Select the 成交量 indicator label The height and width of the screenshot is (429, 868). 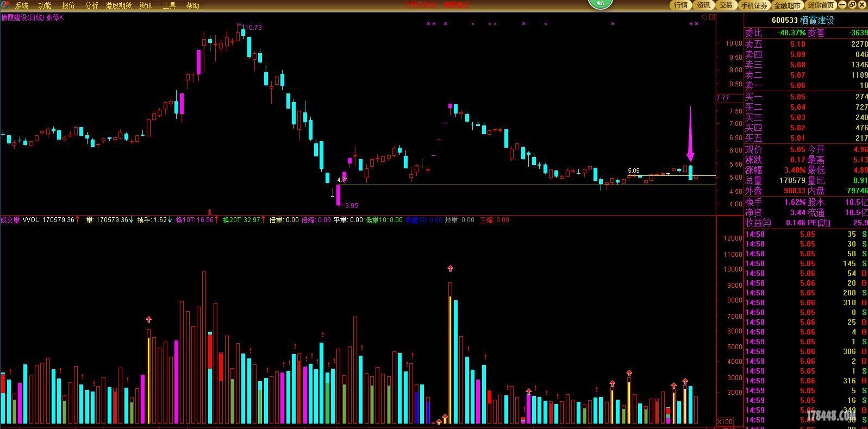10,220
